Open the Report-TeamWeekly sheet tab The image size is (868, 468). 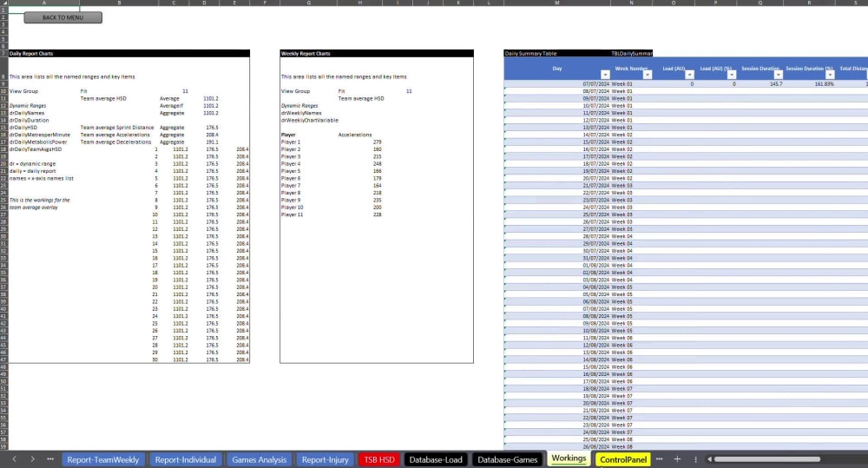coord(103,459)
